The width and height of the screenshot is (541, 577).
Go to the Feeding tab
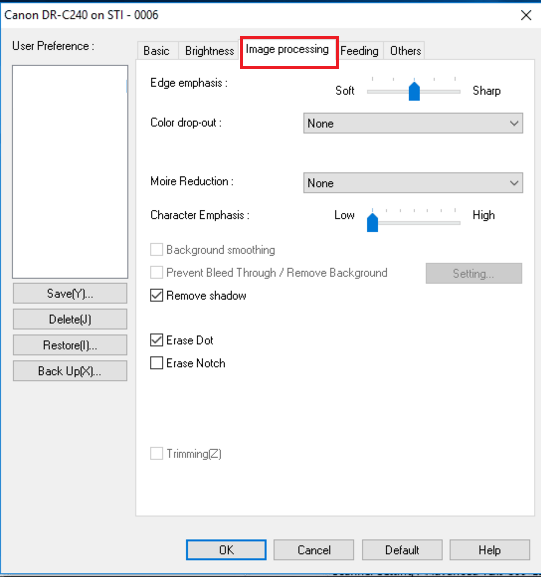pos(359,51)
